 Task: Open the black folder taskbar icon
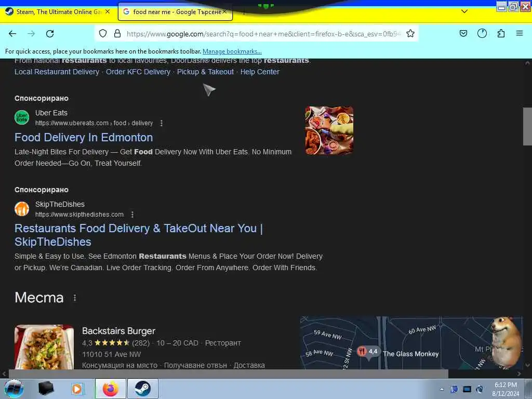pos(46,389)
